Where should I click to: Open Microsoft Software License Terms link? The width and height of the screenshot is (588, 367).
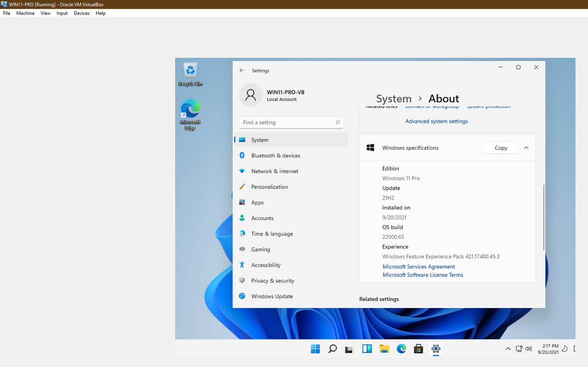tap(423, 275)
